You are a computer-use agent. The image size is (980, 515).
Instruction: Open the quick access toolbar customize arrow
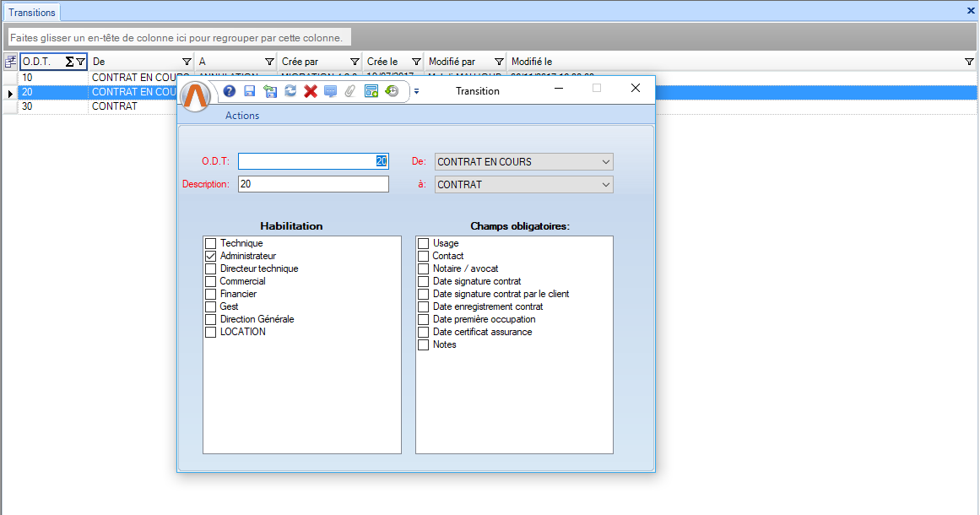pos(416,91)
